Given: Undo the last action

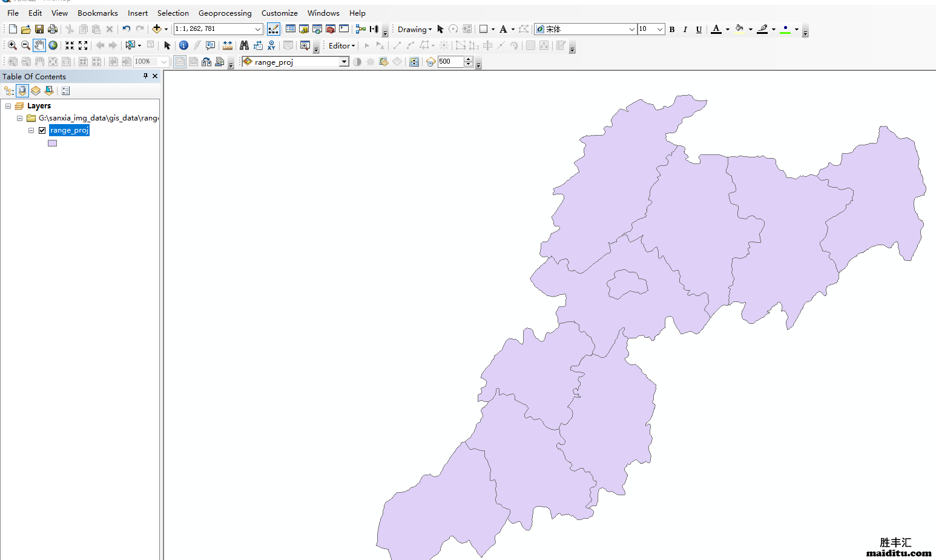Looking at the screenshot, I should point(125,28).
